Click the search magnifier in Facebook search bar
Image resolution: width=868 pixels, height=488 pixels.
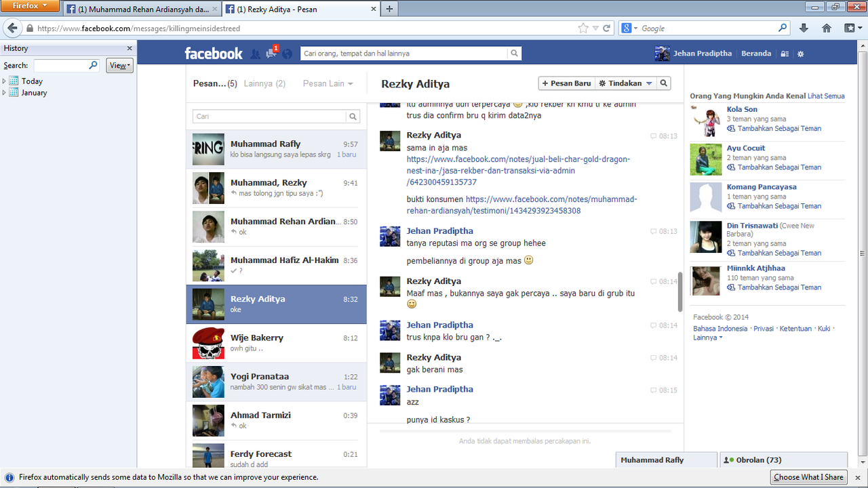coord(515,54)
